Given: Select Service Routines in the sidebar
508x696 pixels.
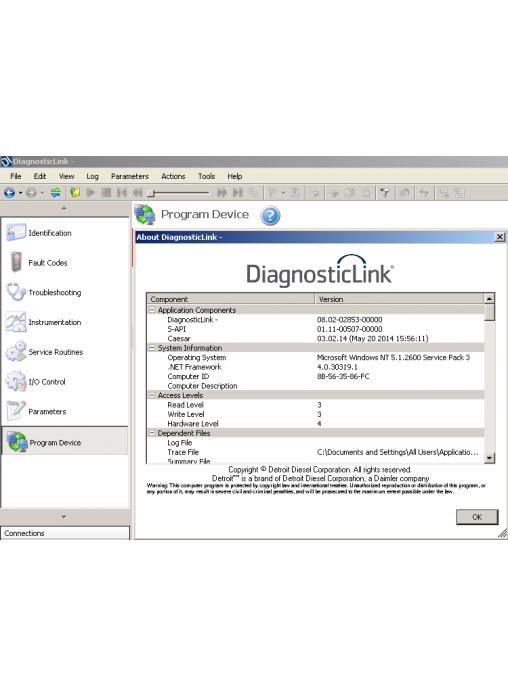Looking at the screenshot, I should [65, 352].
